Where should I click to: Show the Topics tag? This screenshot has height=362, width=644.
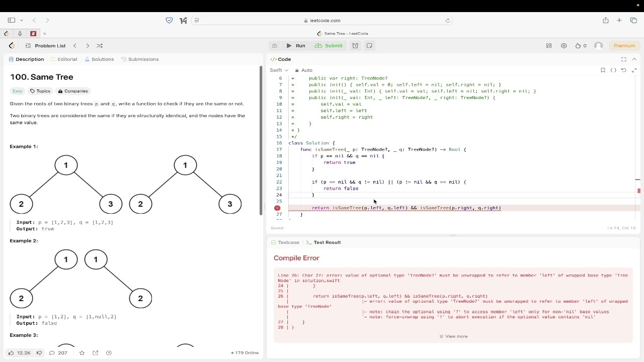(40, 91)
